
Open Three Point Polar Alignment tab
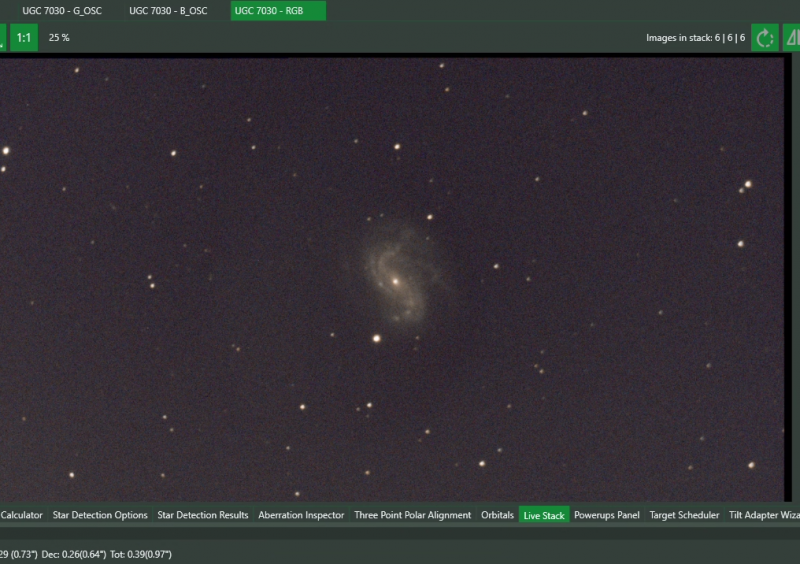(x=412, y=515)
